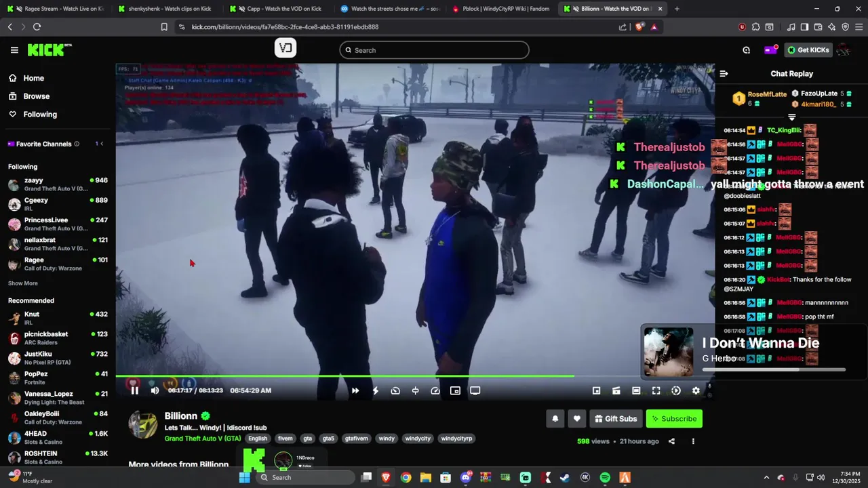Click Grand Theft Auto V category link
Screen dimensions: 868x488
(x=203, y=439)
